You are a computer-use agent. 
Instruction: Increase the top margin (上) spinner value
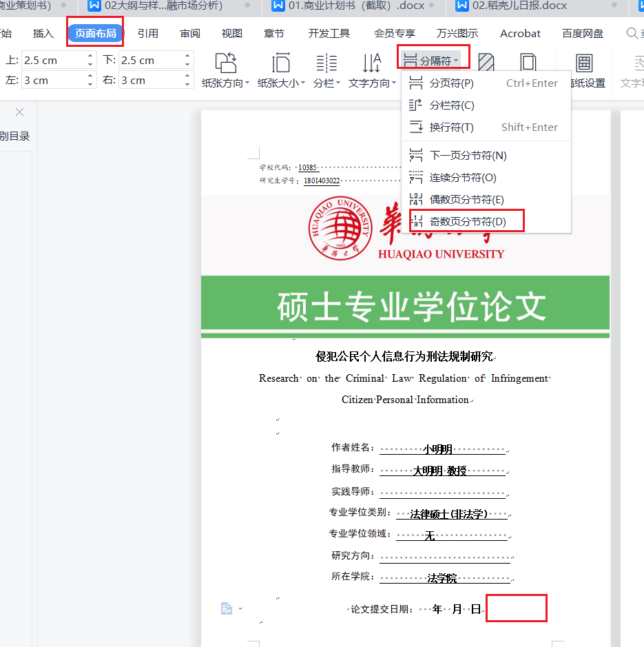click(90, 57)
